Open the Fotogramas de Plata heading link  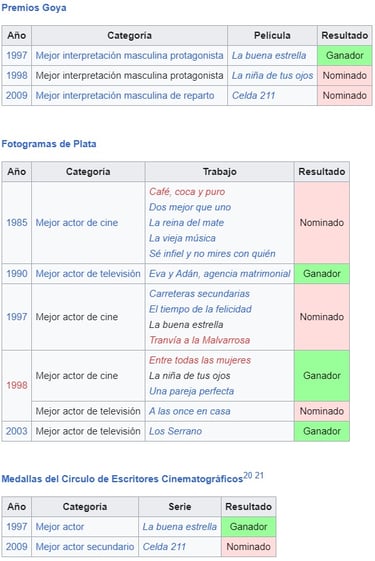click(49, 144)
